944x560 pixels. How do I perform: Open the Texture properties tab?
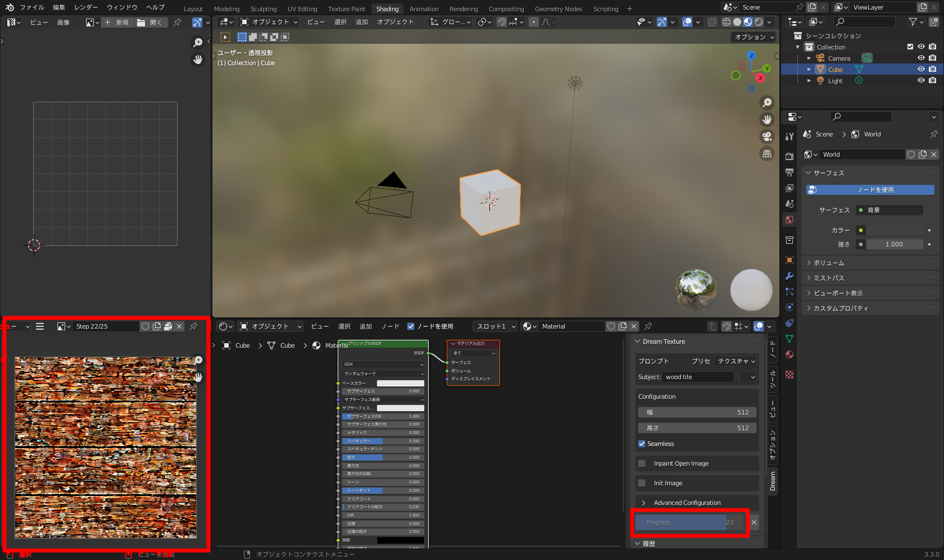coord(789,375)
